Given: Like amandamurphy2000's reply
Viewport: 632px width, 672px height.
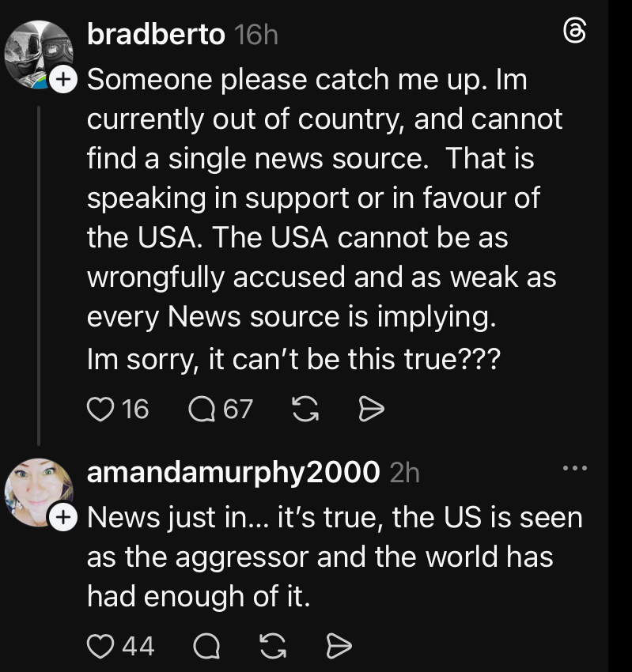Looking at the screenshot, I should 100,646.
